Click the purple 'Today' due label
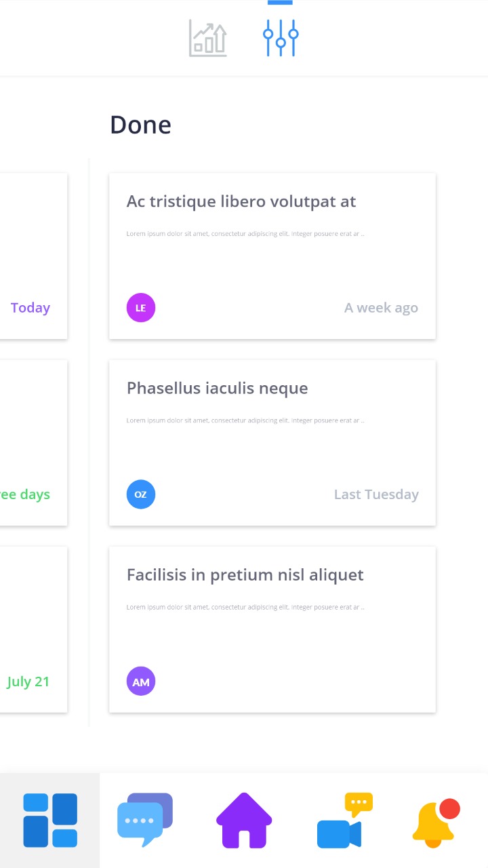This screenshot has width=488, height=868. click(30, 308)
